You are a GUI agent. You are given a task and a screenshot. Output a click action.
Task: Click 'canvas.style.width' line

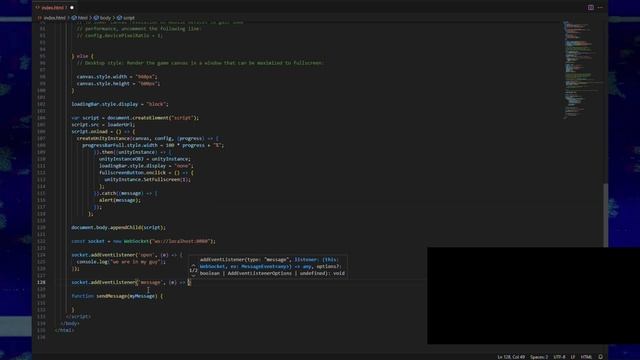click(117, 77)
